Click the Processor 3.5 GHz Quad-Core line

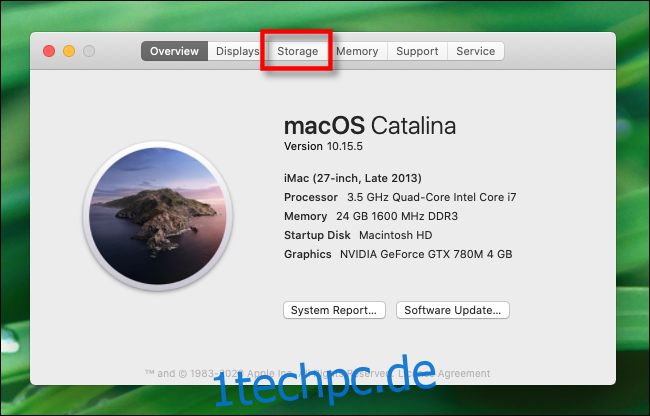(400, 197)
